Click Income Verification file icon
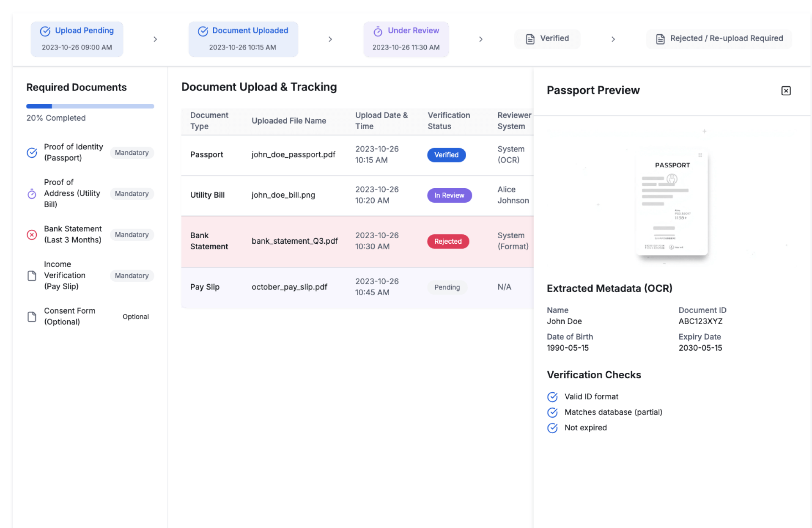 pos(32,276)
